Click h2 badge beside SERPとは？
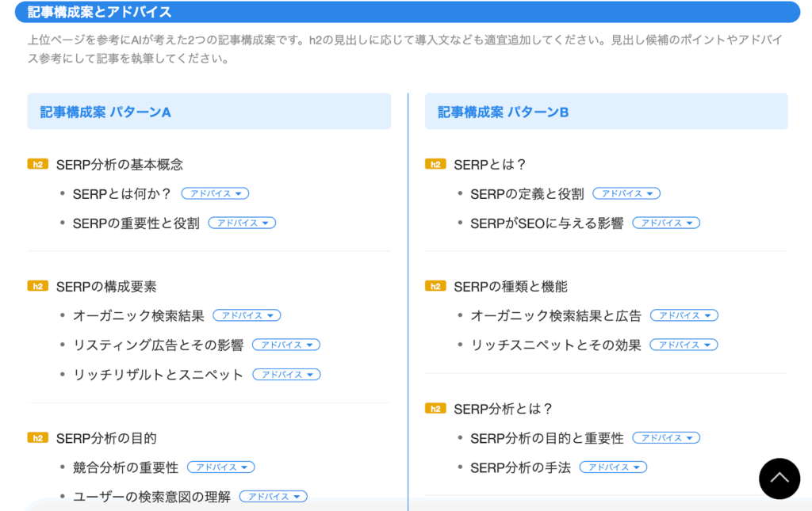The width and height of the screenshot is (812, 511). [435, 165]
